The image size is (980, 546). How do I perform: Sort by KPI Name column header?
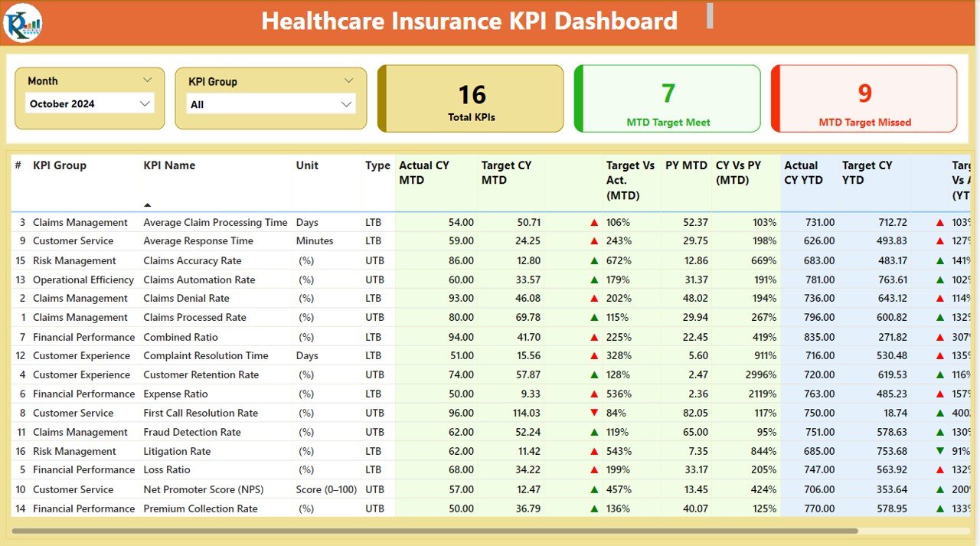(169, 165)
